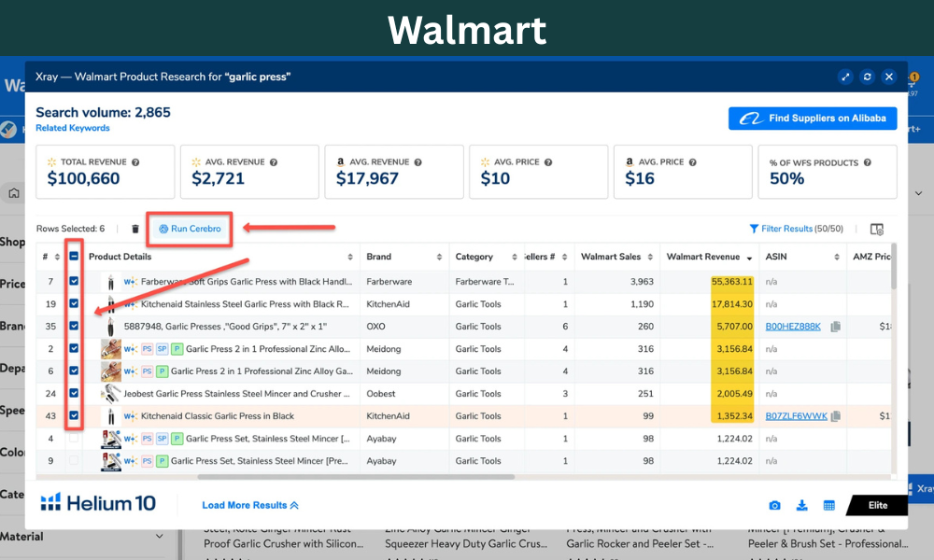Uncheck row 2 Meidong checkbox
Screen dimensions: 934x560
click(x=74, y=348)
